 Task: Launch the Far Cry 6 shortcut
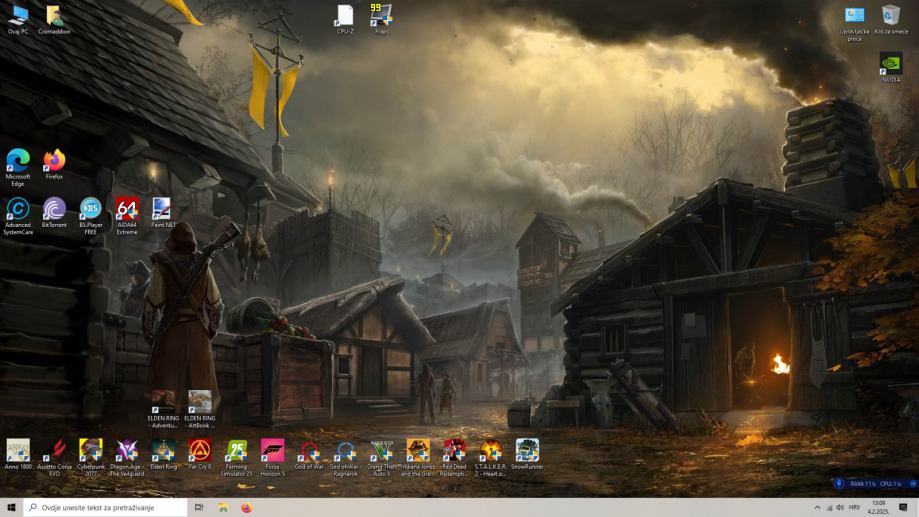coord(200,454)
